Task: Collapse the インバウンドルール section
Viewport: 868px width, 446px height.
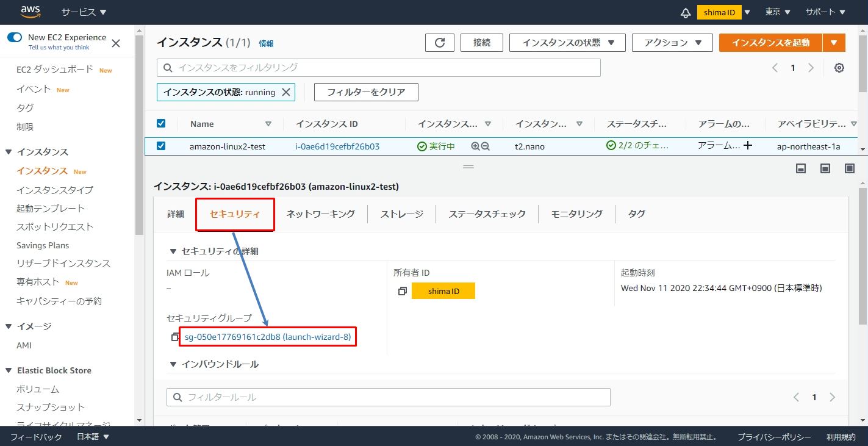Action: (x=173, y=364)
